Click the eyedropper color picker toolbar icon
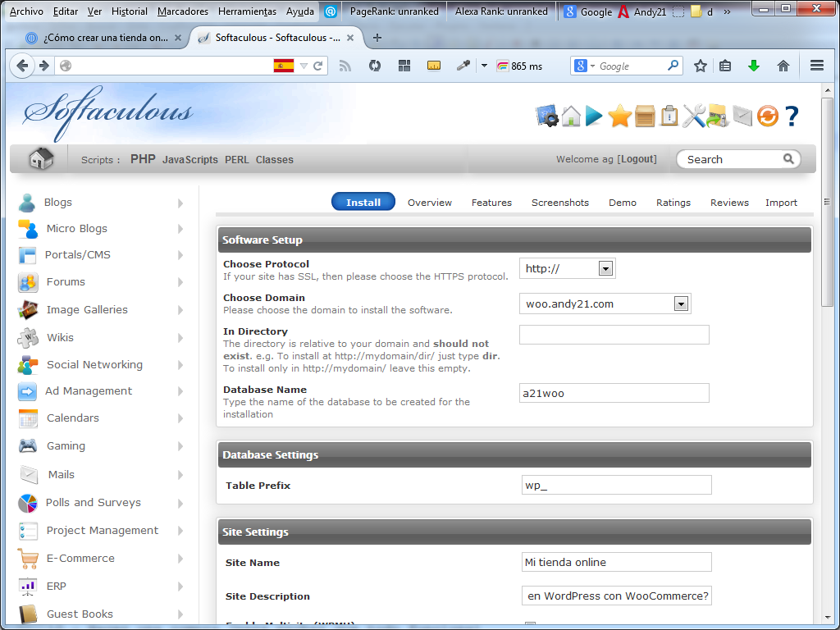840x630 pixels. (x=463, y=66)
